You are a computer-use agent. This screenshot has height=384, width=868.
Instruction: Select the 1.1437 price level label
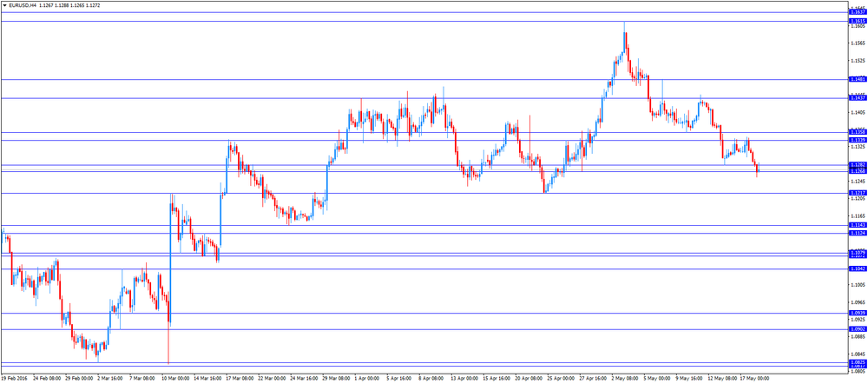[x=858, y=98]
